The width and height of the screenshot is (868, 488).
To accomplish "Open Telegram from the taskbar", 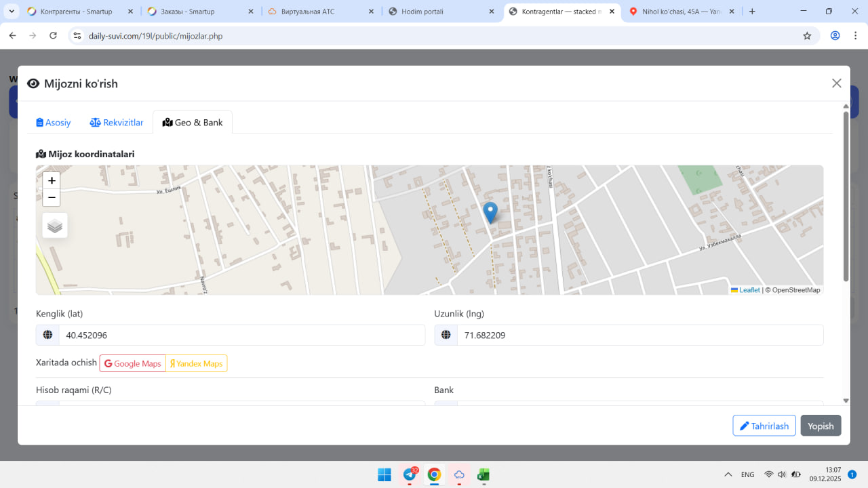I will pyautogui.click(x=410, y=474).
